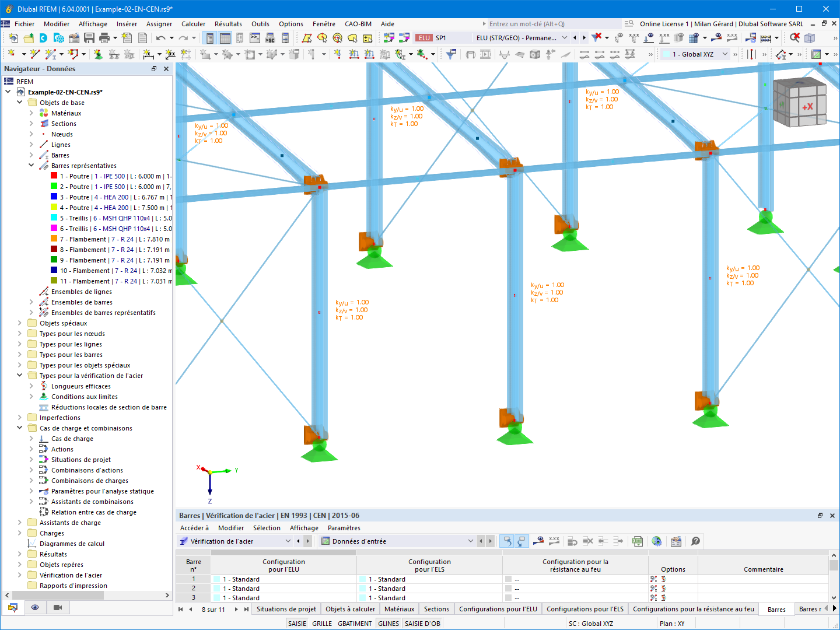Image resolution: width=840 pixels, height=630 pixels.
Task: Click the new line tool icon
Action: [34, 54]
